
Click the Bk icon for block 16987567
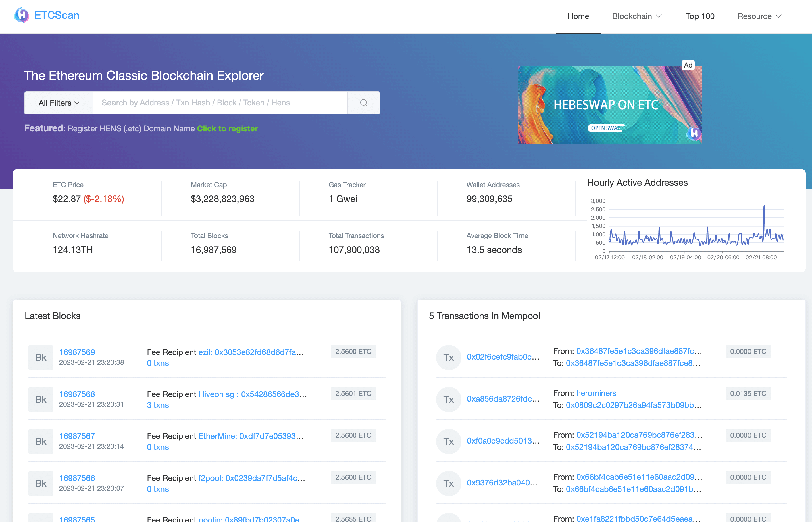click(x=41, y=441)
